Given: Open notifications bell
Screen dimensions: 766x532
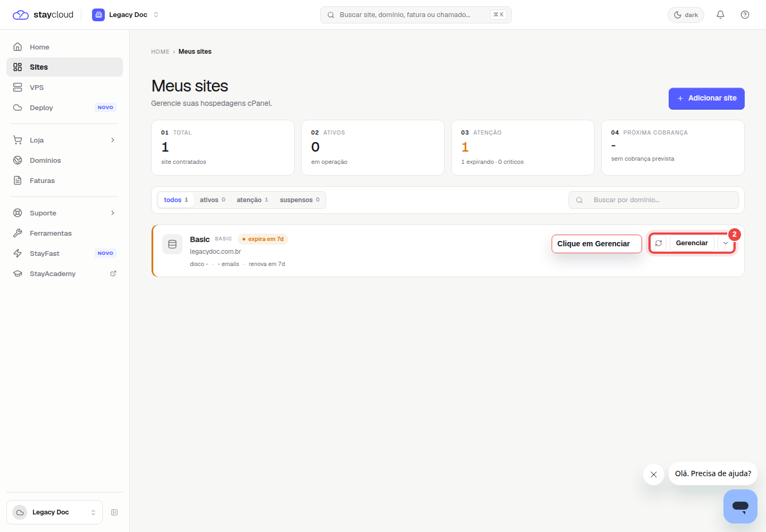Looking at the screenshot, I should [x=720, y=15].
